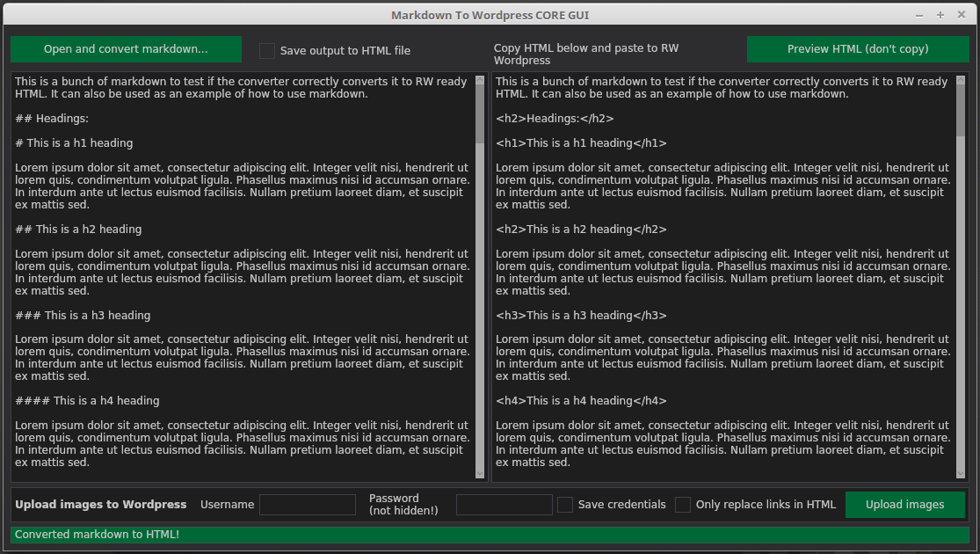Click Open and convert markdown button
Viewport: 980px width, 554px height.
click(x=126, y=48)
